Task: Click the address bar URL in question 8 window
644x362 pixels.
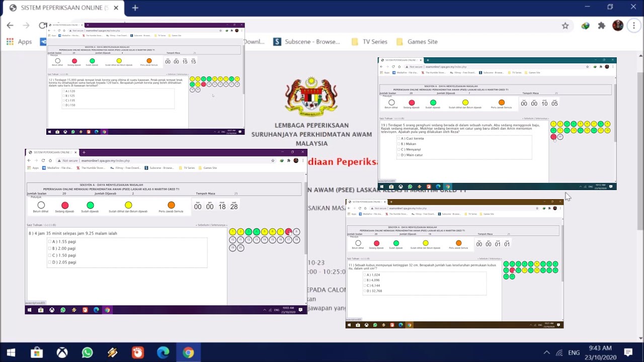Action: tap(106, 161)
